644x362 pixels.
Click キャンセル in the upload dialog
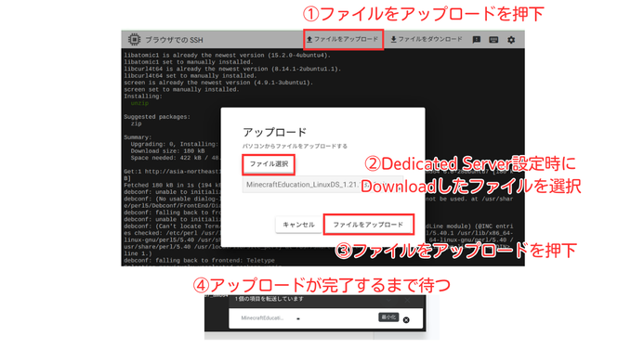click(298, 225)
